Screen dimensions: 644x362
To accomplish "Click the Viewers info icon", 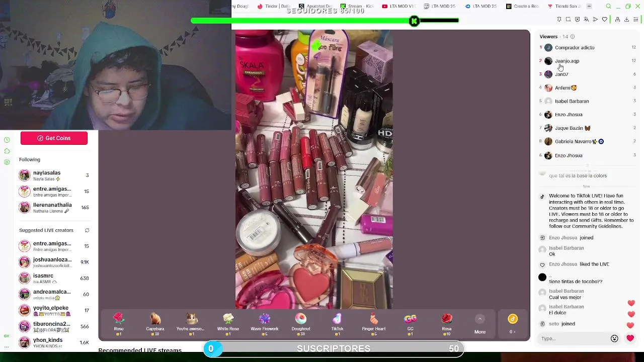I will point(573,37).
